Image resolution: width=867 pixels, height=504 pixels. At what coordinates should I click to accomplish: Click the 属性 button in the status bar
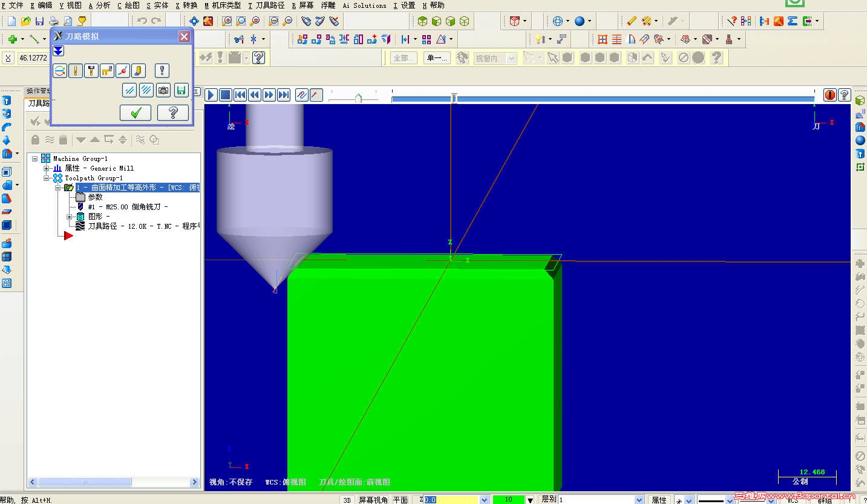pyautogui.click(x=659, y=500)
